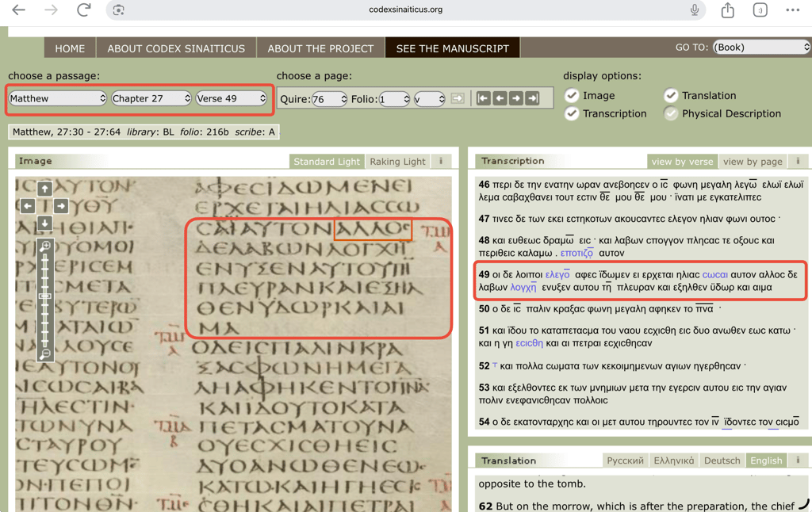Open the browser three-dot menu

point(792,10)
